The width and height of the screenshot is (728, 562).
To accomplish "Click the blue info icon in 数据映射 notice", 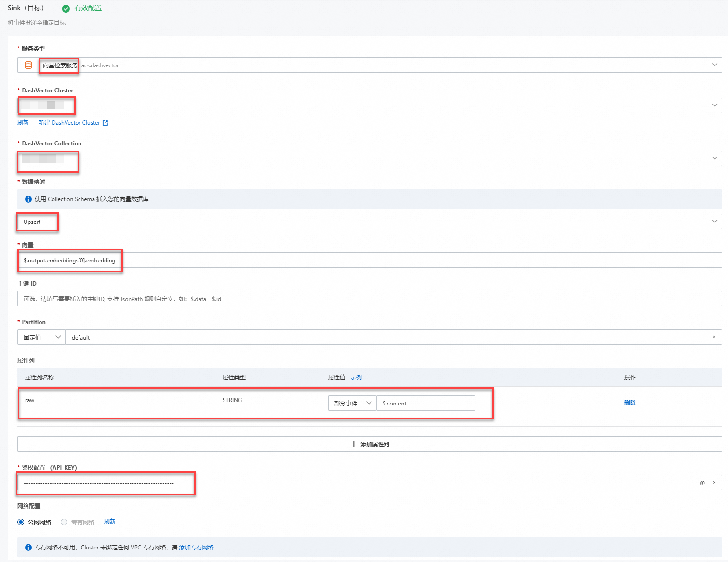I will 28,199.
